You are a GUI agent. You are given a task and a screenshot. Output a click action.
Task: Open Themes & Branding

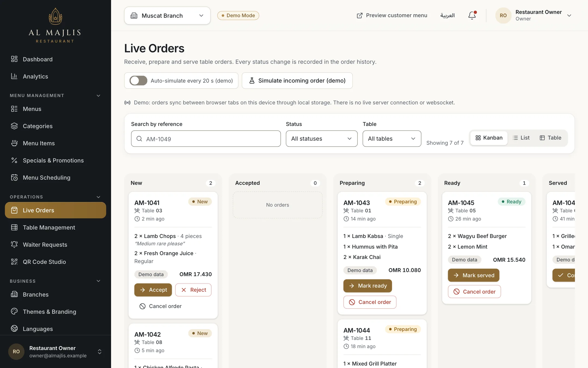tap(56, 312)
